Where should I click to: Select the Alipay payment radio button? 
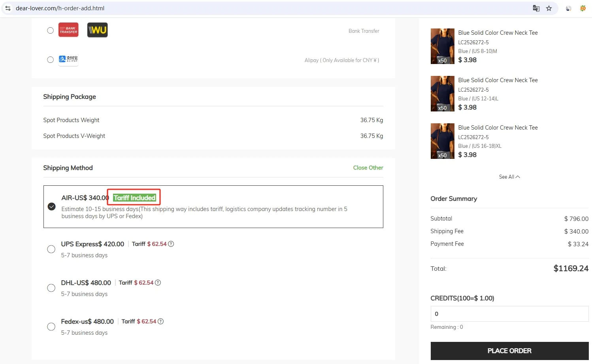(x=50, y=60)
